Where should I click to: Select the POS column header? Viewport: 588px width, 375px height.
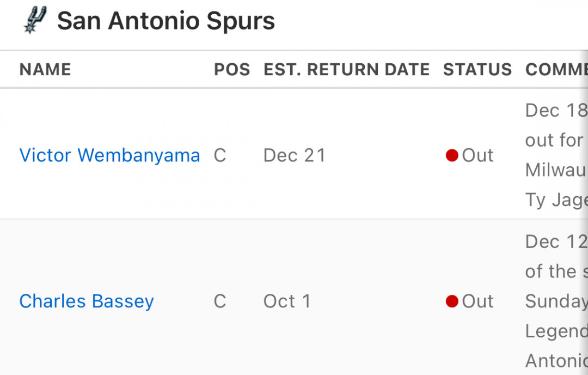232,69
